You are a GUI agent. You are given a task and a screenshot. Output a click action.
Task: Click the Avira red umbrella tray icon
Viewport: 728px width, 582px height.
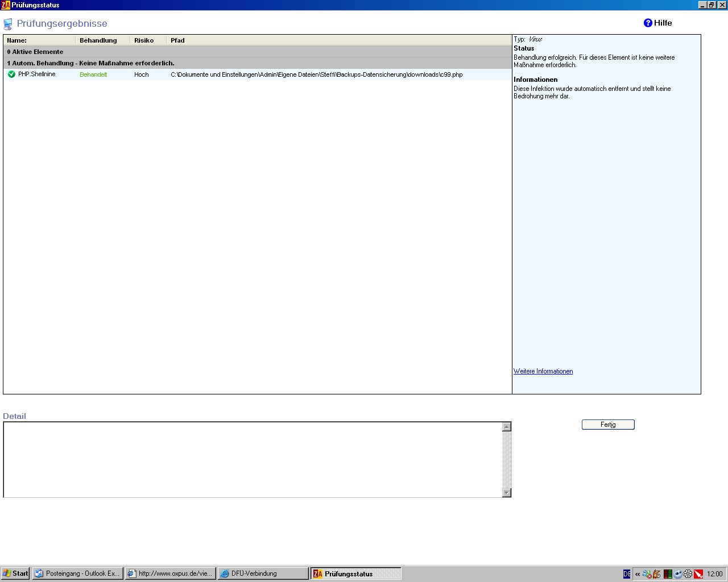coord(698,574)
